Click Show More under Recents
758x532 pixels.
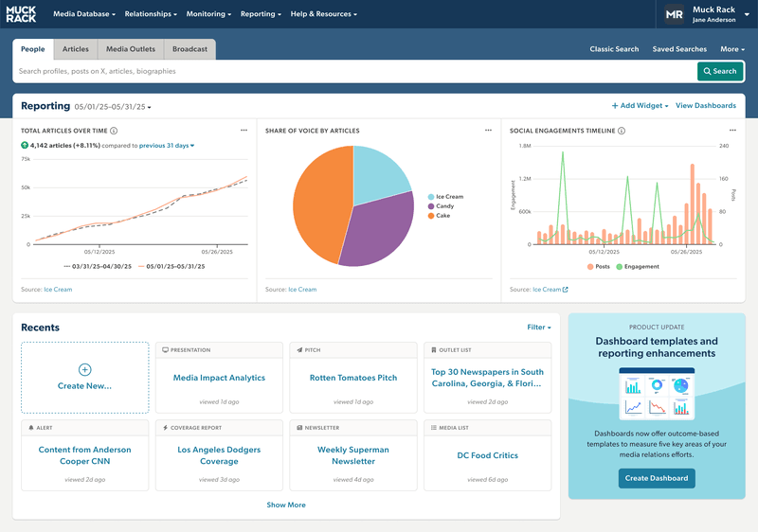286,505
